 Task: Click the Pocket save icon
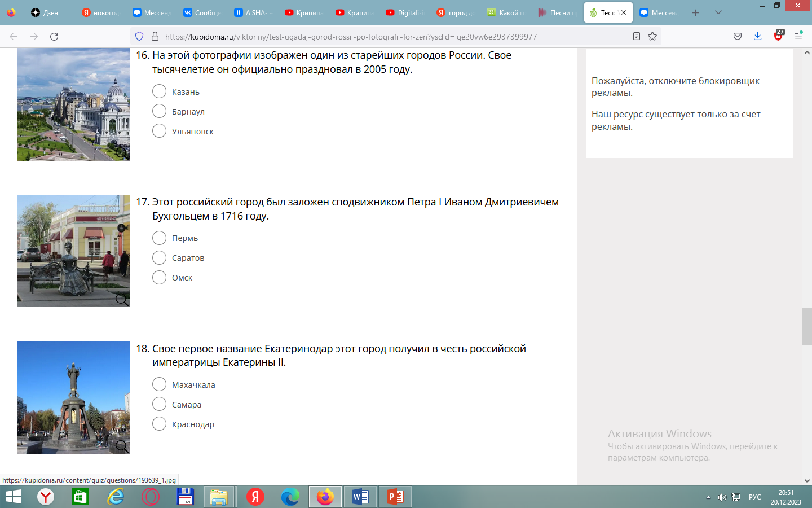(x=738, y=37)
